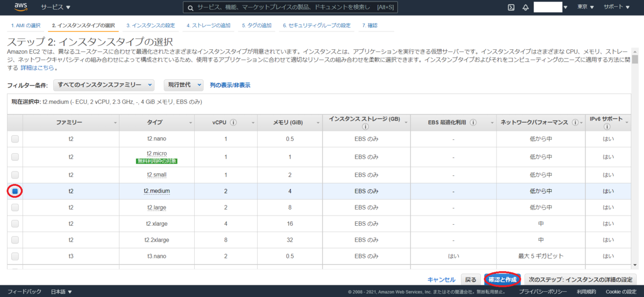
Task: Open the サービス menu
Action: 56,8
